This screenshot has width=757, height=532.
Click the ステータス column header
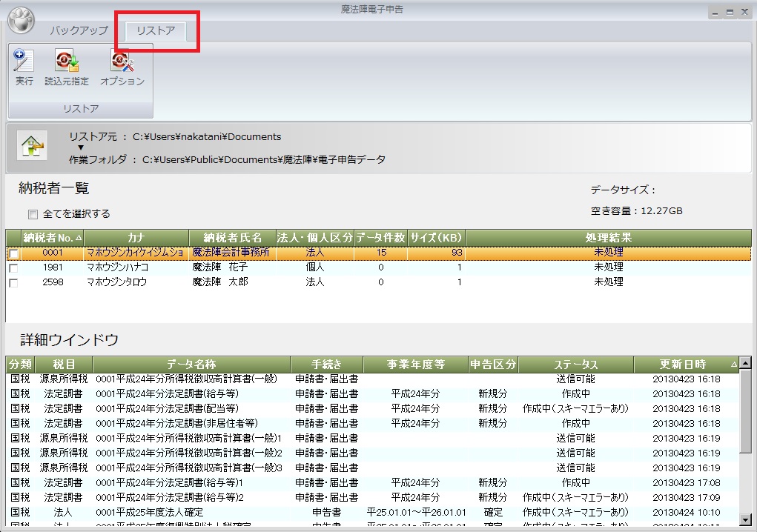(575, 365)
